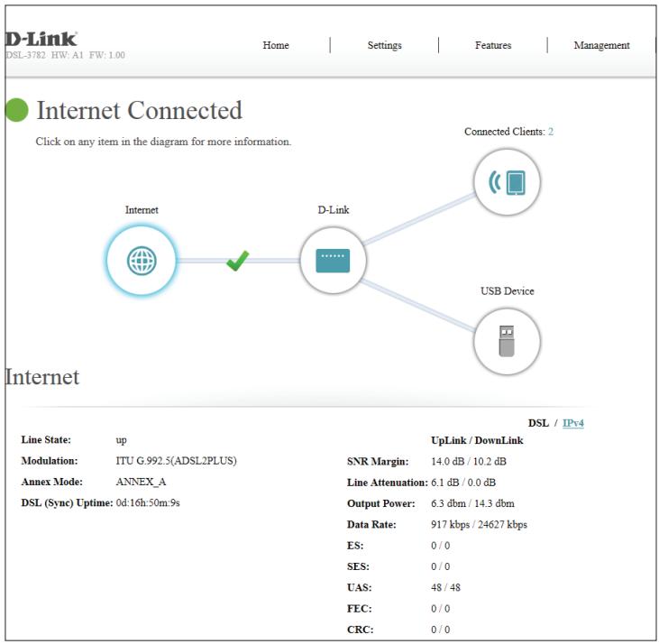Click the DSL Sync Uptime value

(x=148, y=502)
